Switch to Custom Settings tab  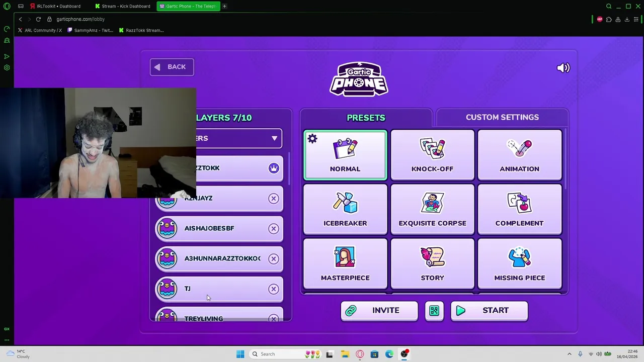[502, 117]
